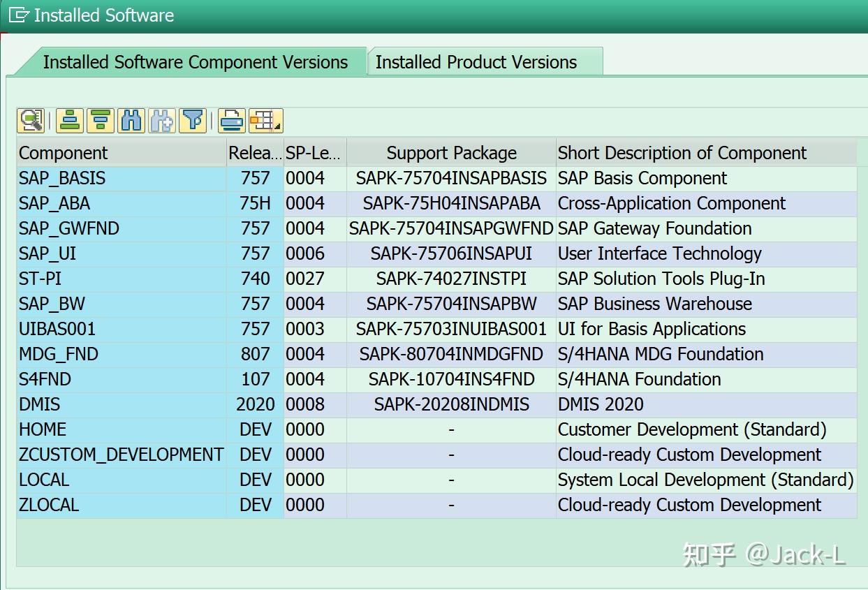This screenshot has height=590, width=868.
Task: Select Customer Development (Standard) description
Action: point(706,429)
